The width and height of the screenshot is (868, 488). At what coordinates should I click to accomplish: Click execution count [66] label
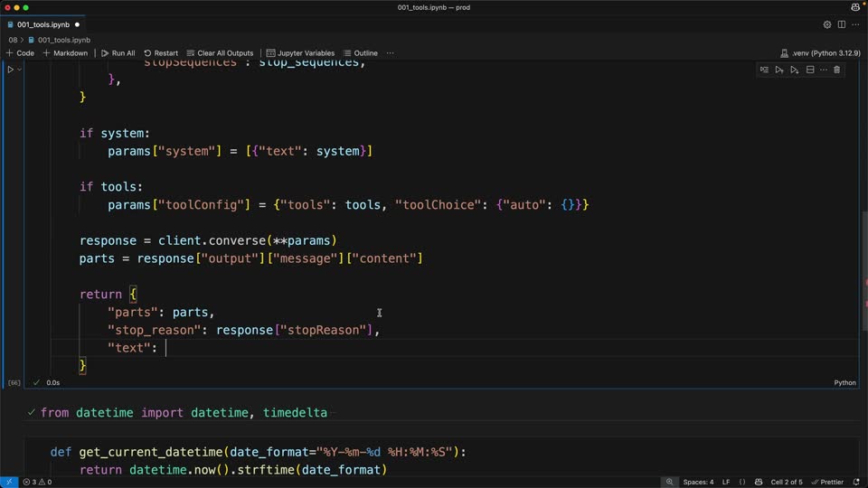[14, 382]
